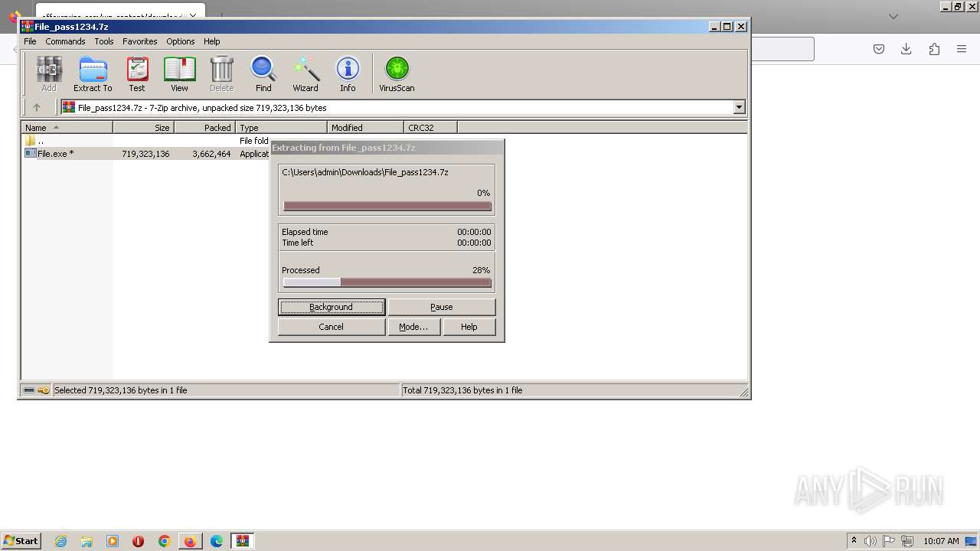Viewport: 980px width, 551px height.
Task: Click the Action Center flag tray icon
Action: 890,541
